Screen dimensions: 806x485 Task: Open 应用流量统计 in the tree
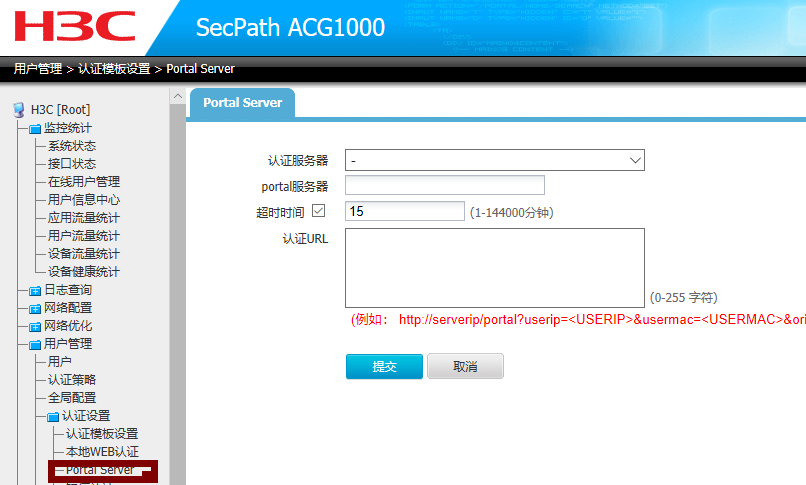click(84, 218)
